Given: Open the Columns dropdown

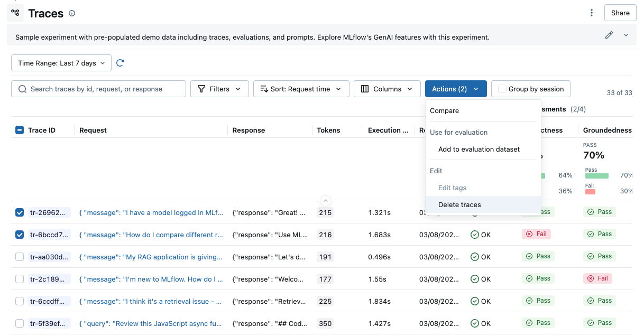Looking at the screenshot, I should (x=387, y=89).
